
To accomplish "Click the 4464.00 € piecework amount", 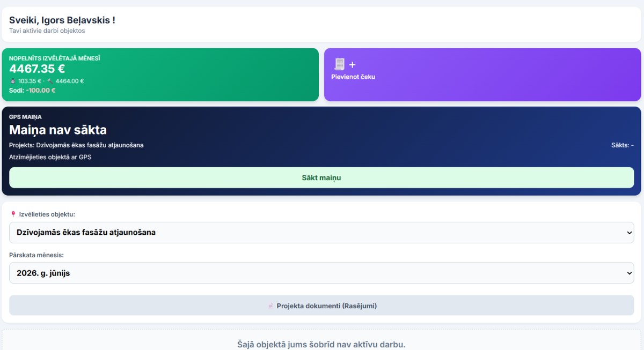I will click(70, 81).
